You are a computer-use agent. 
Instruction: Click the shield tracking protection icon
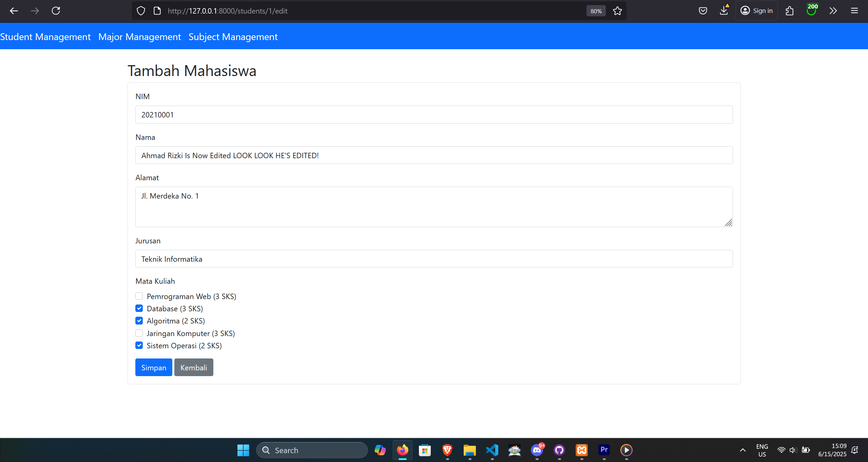[x=141, y=11]
